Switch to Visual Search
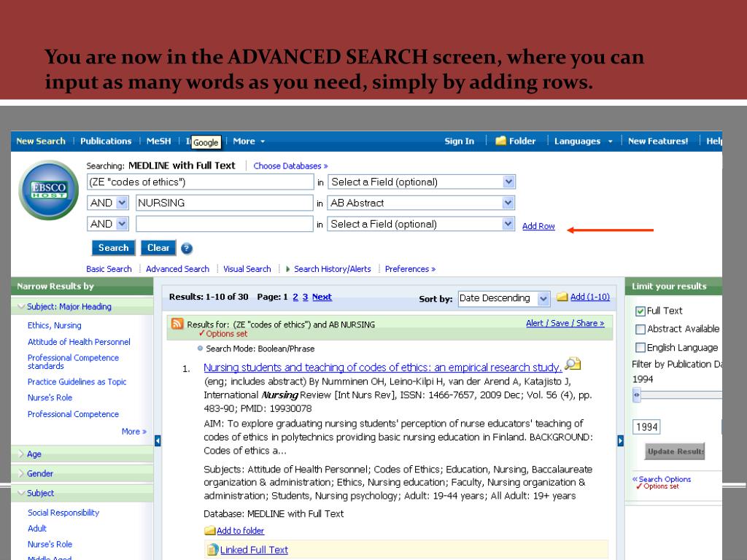 point(247,269)
